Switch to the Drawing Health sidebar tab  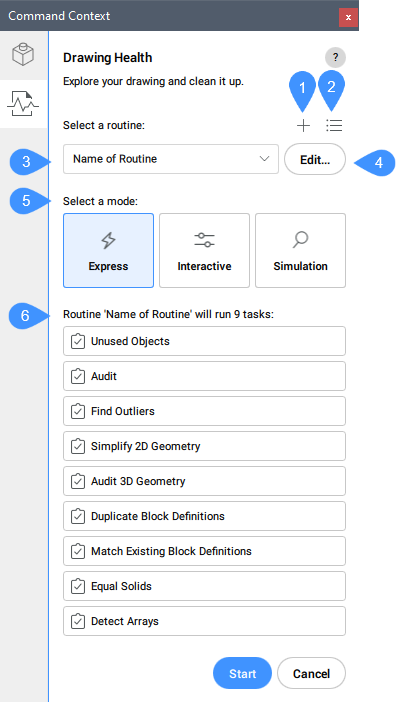click(23, 104)
